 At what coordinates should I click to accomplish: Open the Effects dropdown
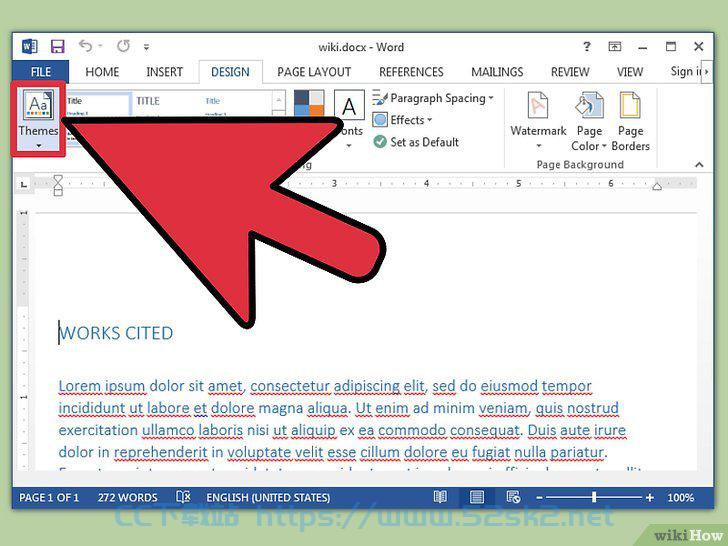(402, 120)
